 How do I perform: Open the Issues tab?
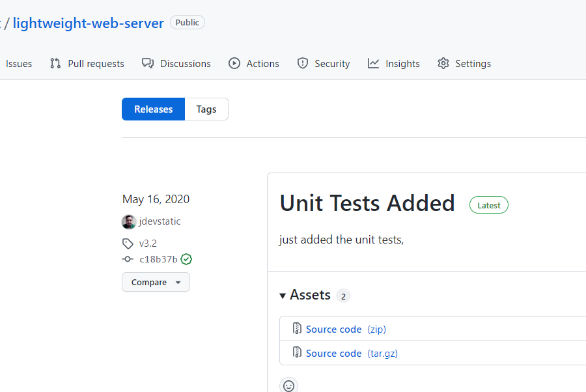[x=19, y=63]
